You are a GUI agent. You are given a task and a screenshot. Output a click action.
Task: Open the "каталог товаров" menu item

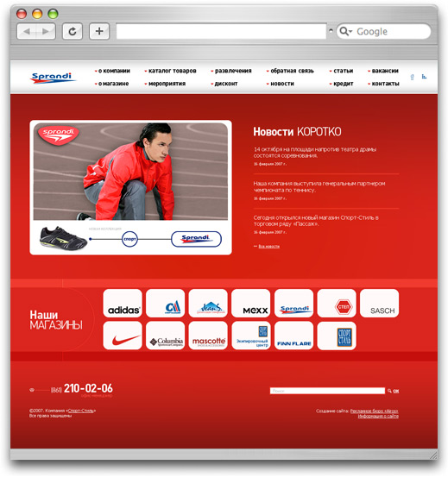pyautogui.click(x=173, y=71)
